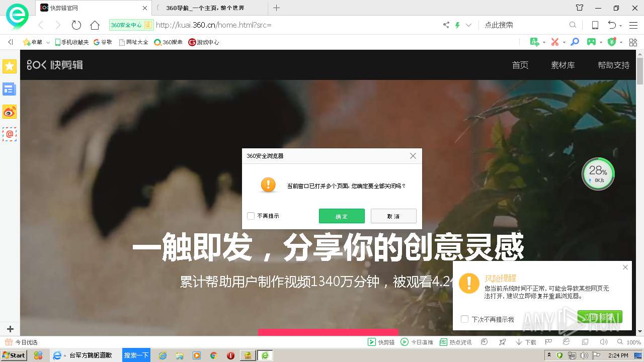The height and width of the screenshot is (362, 644).
Task: Toggle the lightning speed mode icon
Action: click(x=458, y=25)
